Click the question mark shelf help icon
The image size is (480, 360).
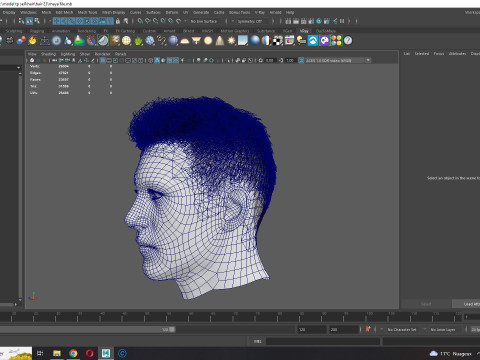348,41
